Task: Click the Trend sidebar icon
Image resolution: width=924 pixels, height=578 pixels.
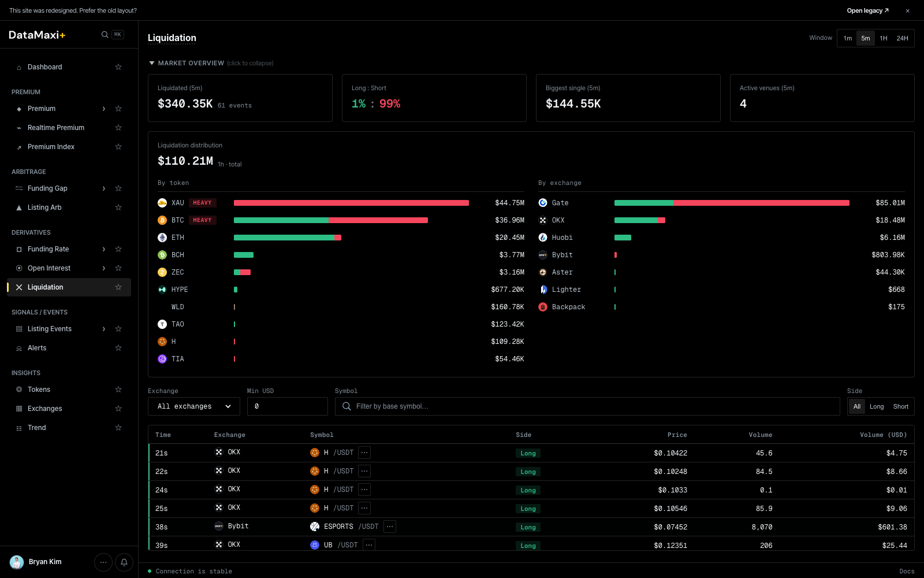Action: pyautogui.click(x=19, y=428)
